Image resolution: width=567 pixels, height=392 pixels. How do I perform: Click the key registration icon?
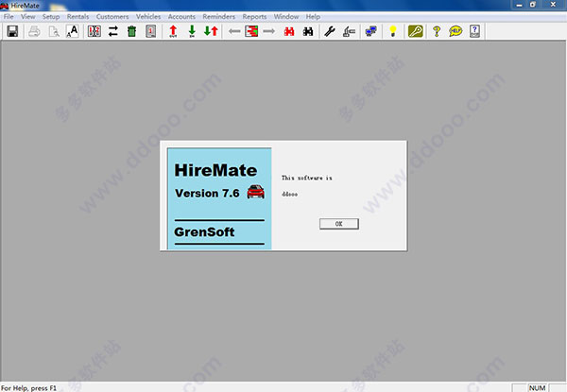pyautogui.click(x=416, y=31)
